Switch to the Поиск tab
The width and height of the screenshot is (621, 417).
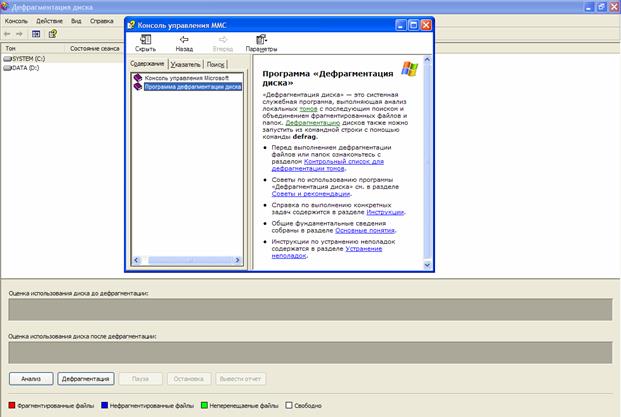[216, 64]
